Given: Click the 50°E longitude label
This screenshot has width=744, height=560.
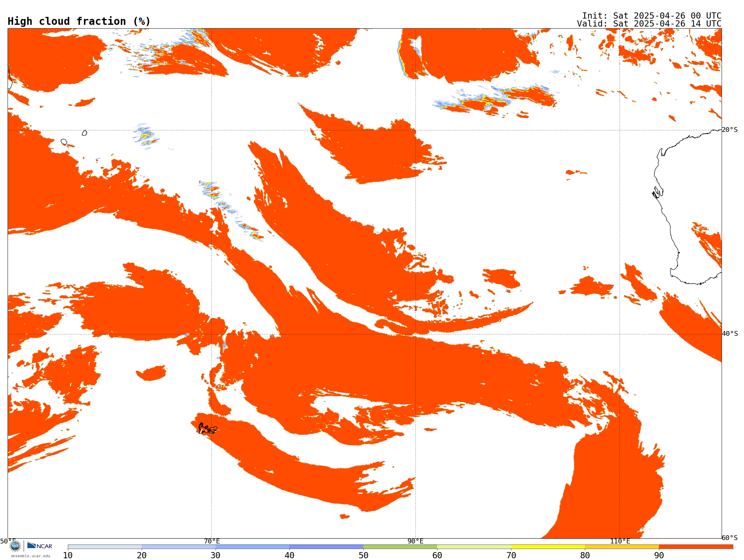Looking at the screenshot, I should pyautogui.click(x=8, y=541).
